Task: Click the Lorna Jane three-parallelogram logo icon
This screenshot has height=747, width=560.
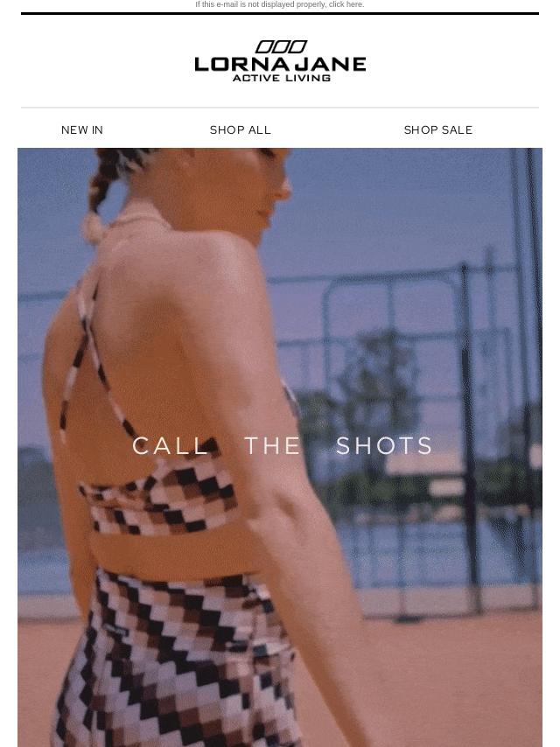Action: [x=281, y=46]
